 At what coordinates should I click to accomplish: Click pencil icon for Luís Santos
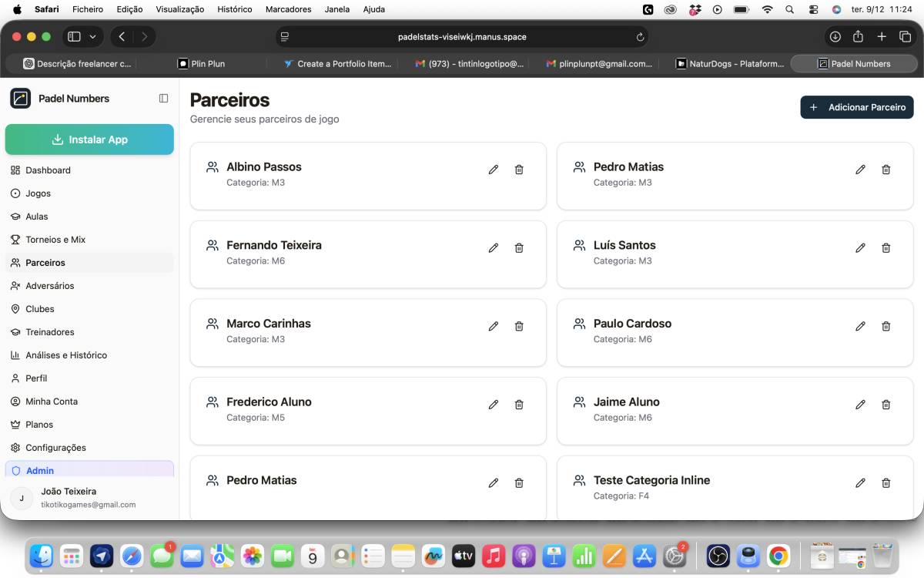(860, 248)
